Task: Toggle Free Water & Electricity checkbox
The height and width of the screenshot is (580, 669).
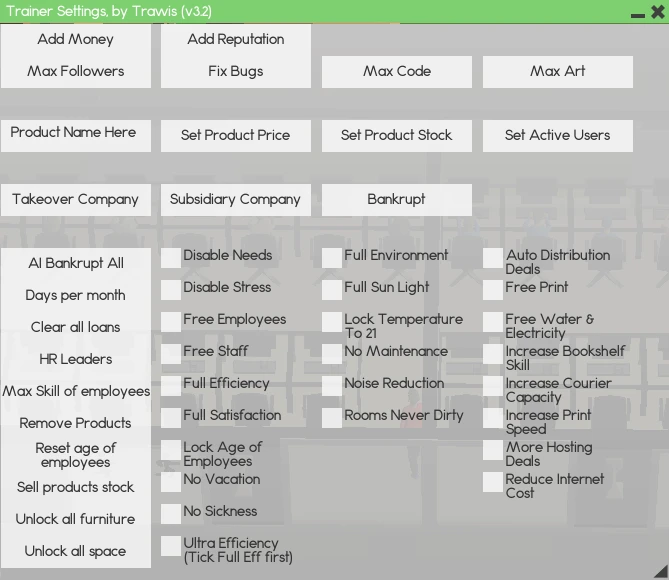Action: point(493,322)
